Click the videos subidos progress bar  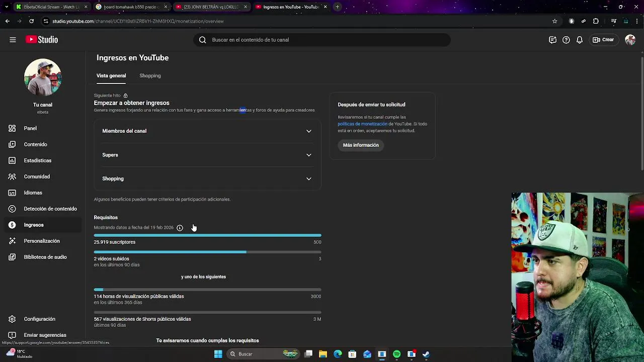[x=207, y=252]
